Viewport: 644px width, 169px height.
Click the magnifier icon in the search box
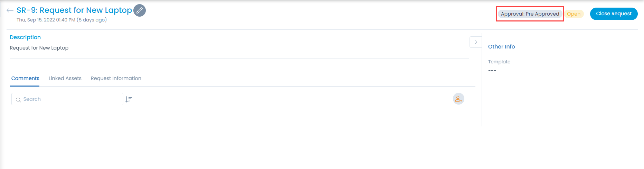(18, 100)
